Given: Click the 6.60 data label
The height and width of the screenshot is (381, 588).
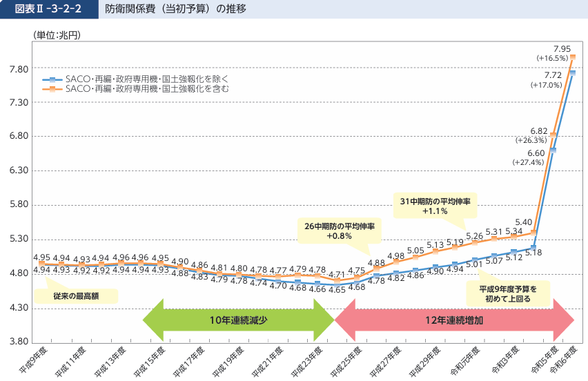Looking at the screenshot, I should pyautogui.click(x=536, y=153).
